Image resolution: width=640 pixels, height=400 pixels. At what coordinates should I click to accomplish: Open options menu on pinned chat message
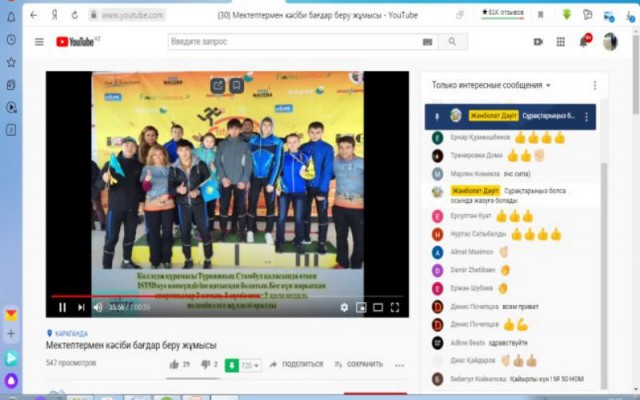click(x=586, y=117)
